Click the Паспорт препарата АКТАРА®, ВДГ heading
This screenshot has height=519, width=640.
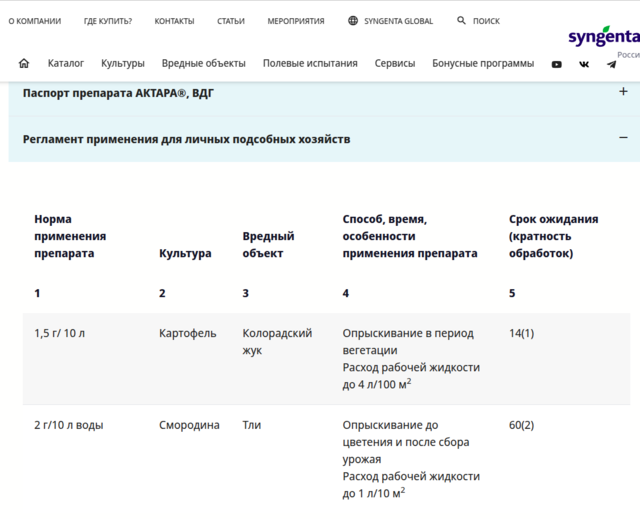pos(118,93)
